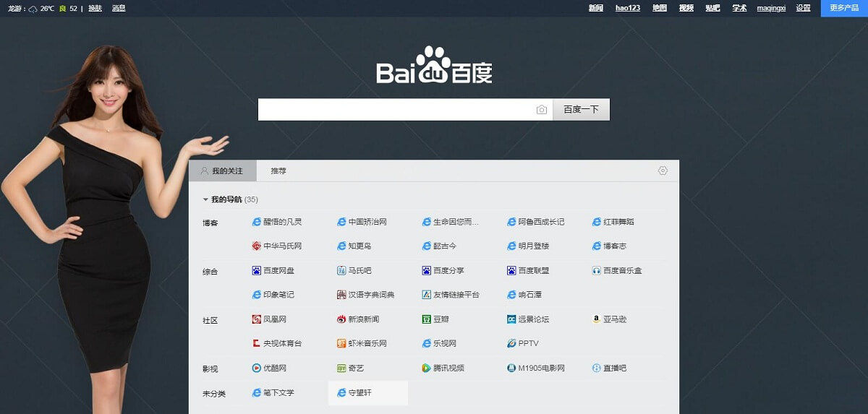Open the 设置 settings link
Image resolution: width=868 pixels, height=414 pixels.
[x=804, y=9]
